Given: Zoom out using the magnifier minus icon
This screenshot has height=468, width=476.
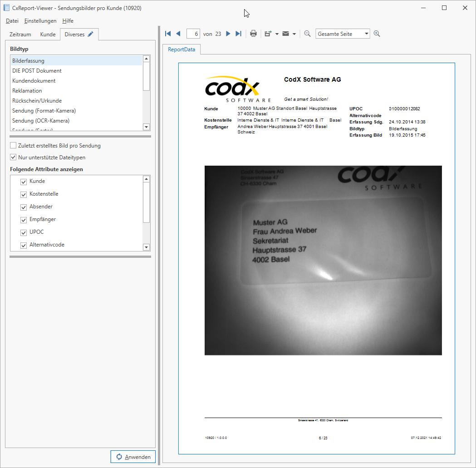Looking at the screenshot, I should (307, 34).
